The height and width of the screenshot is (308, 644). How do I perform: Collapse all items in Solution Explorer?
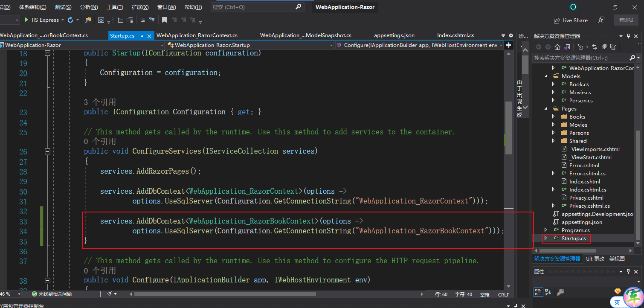coord(604,47)
